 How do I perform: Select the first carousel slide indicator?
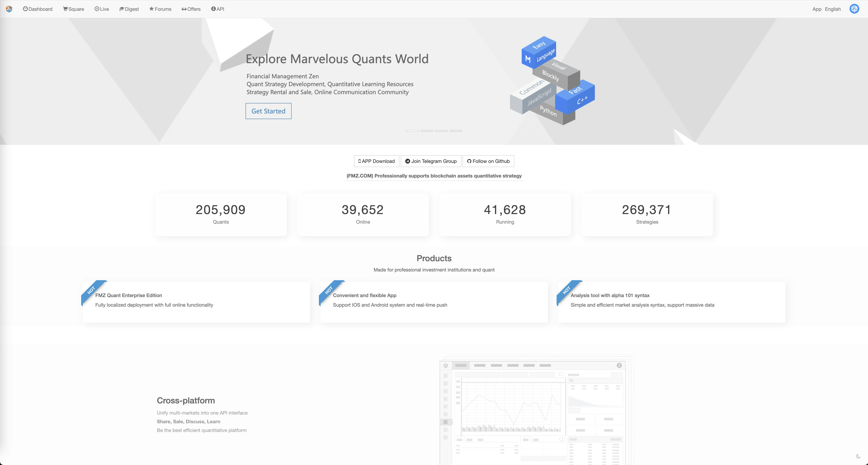tap(412, 131)
